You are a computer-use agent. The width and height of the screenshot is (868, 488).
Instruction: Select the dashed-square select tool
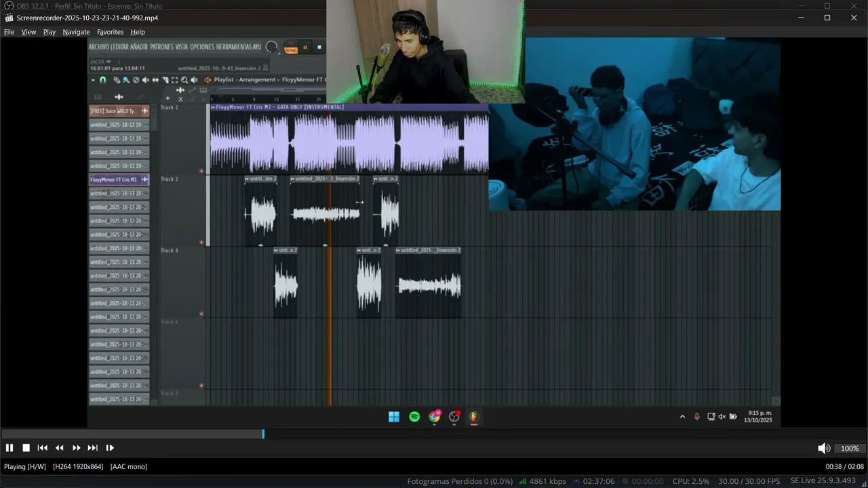click(x=174, y=80)
